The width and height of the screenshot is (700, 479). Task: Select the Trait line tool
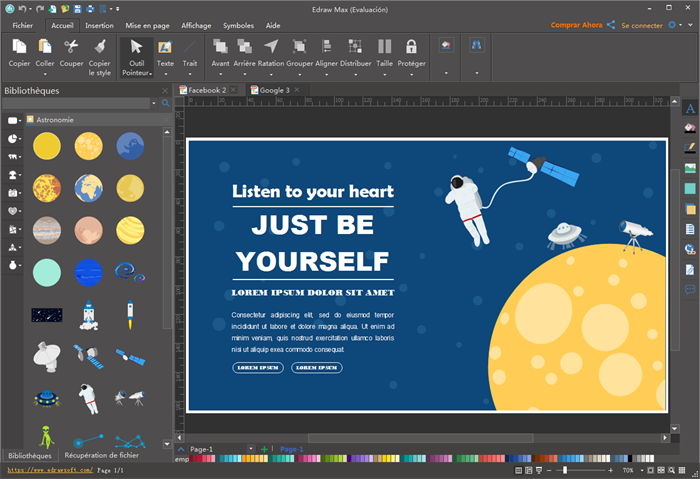(x=190, y=47)
